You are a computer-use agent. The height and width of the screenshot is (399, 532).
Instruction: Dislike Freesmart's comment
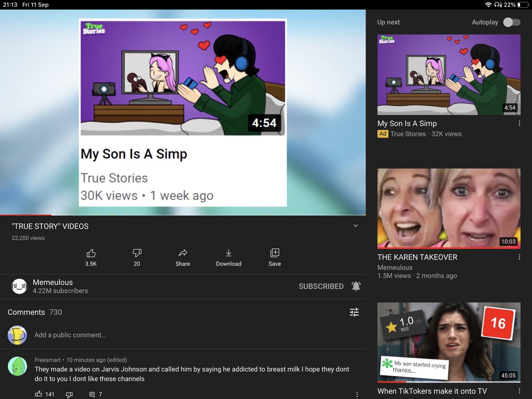(x=69, y=394)
